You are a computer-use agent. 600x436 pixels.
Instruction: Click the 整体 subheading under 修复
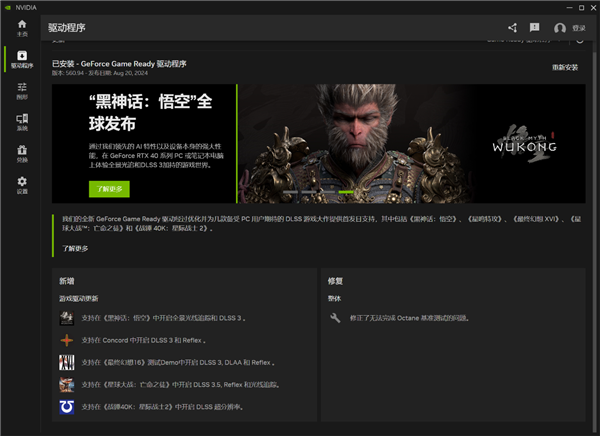[x=334, y=298]
